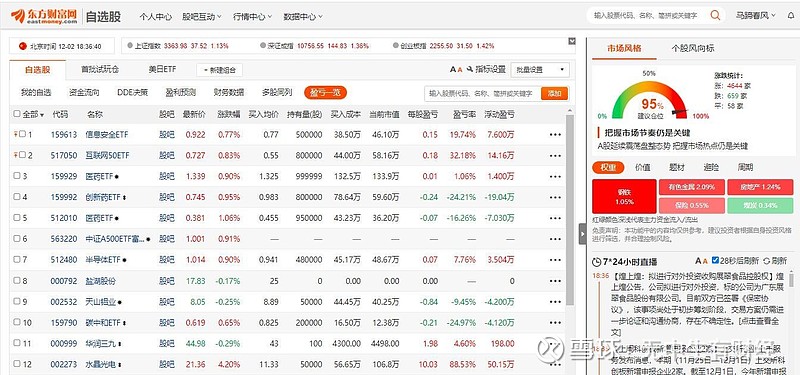Click the Beijing time flag icon
This screenshot has height=375, width=800.
point(22,46)
